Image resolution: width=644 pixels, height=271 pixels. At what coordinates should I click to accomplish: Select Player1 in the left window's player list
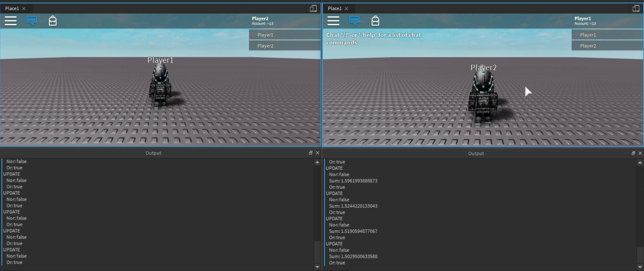coord(285,35)
